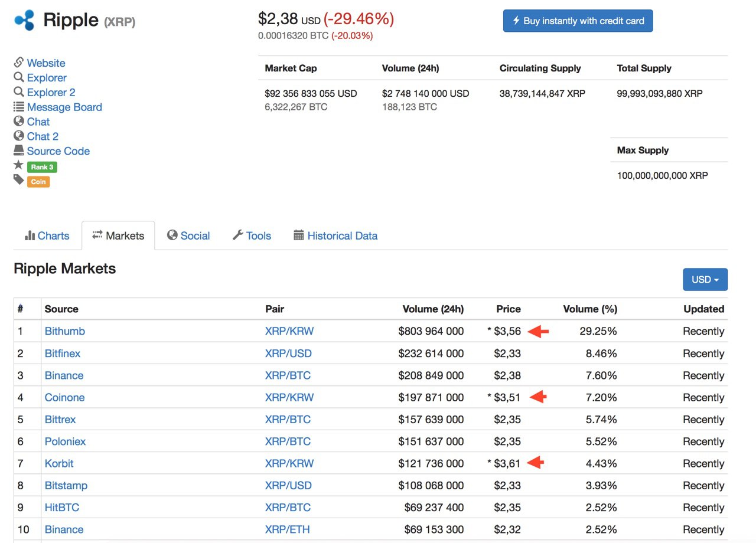Image resolution: width=756 pixels, height=543 pixels.
Task: Click the list icon beside Message Board
Action: [19, 107]
